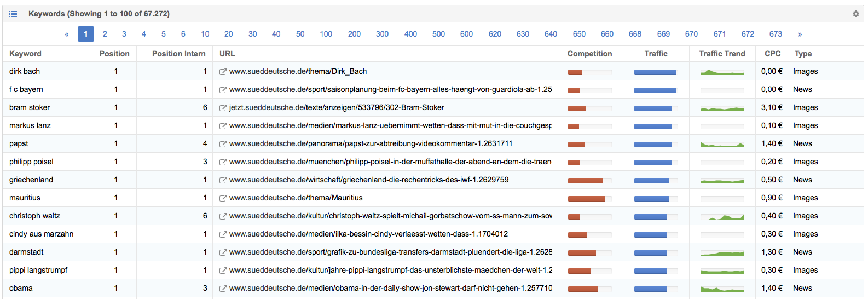Sort by Traffic Trend column header

722,54
